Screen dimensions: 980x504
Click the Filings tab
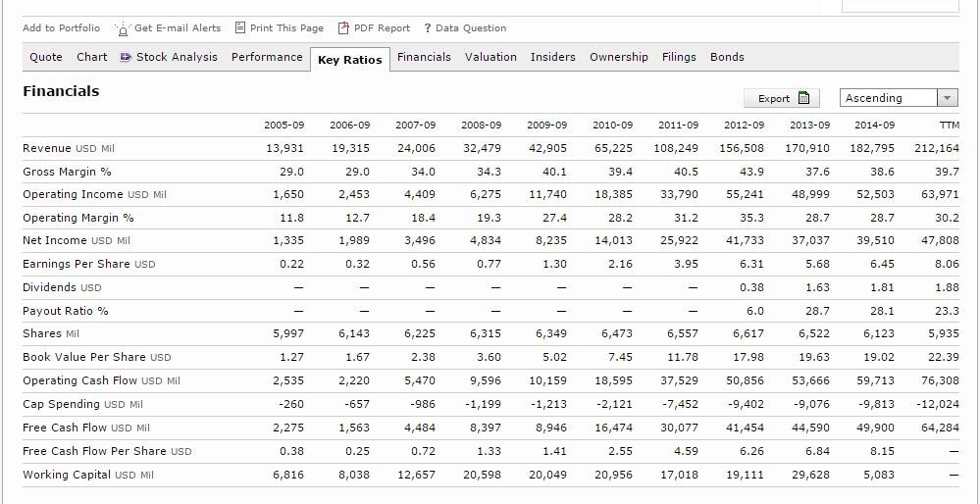pyautogui.click(x=679, y=57)
